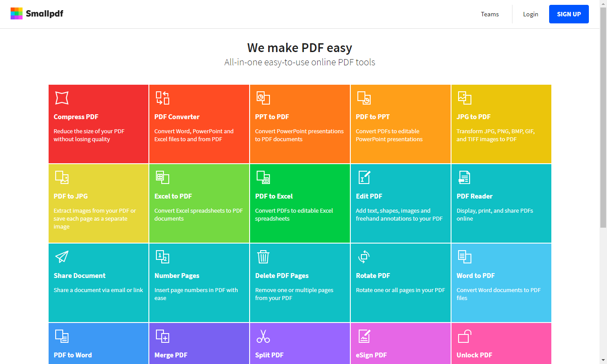Open the PDF Converter icon
607x364 pixels.
162,98
